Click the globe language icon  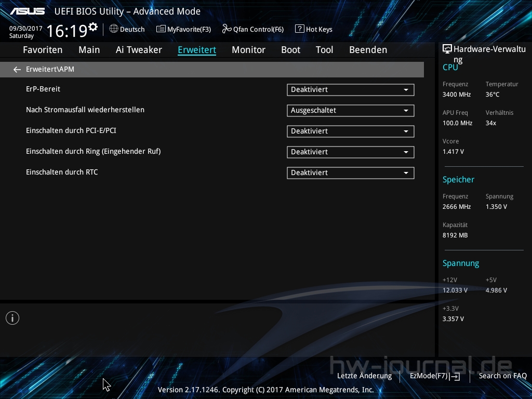[114, 29]
